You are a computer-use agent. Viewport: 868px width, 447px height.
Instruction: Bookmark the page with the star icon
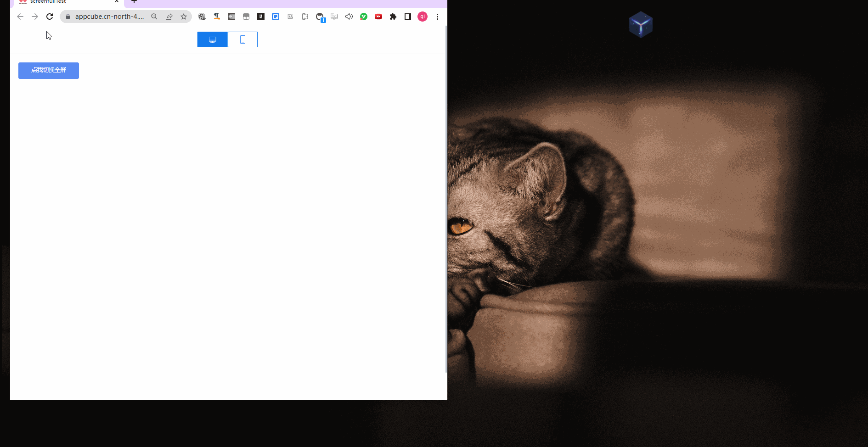pos(184,17)
